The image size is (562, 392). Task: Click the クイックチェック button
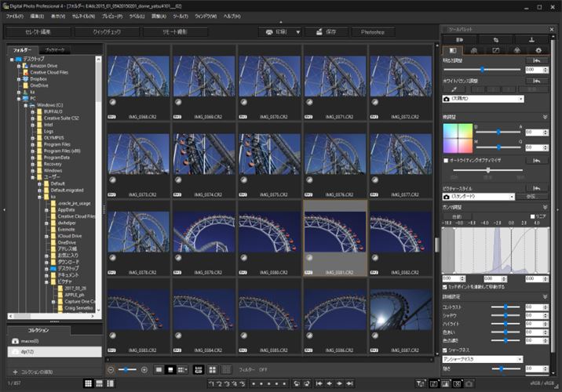[x=107, y=32]
